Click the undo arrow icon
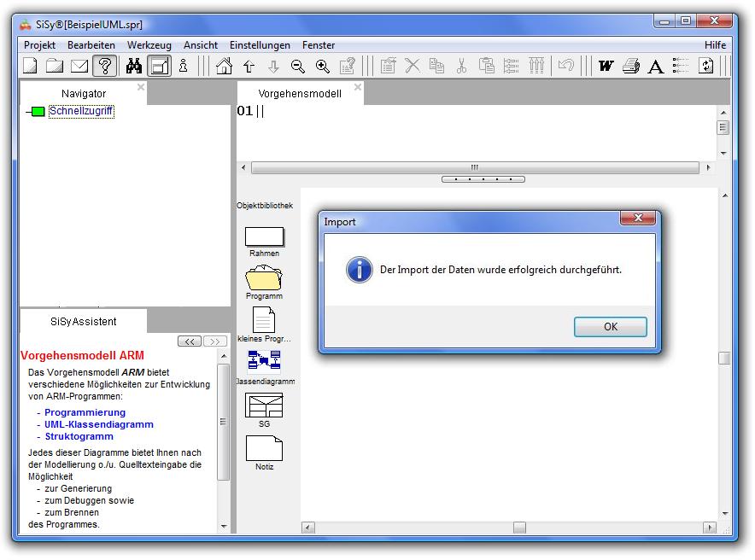The image size is (755, 560). point(566,66)
